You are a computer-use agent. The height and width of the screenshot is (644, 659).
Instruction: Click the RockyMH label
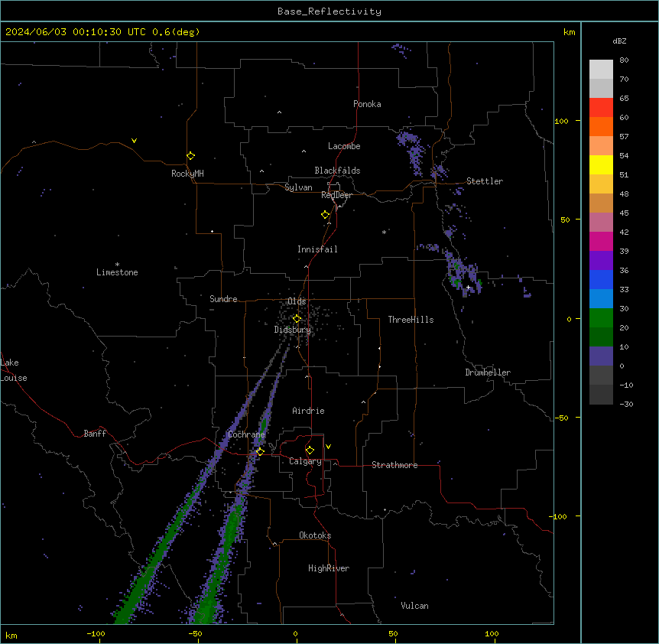click(187, 174)
